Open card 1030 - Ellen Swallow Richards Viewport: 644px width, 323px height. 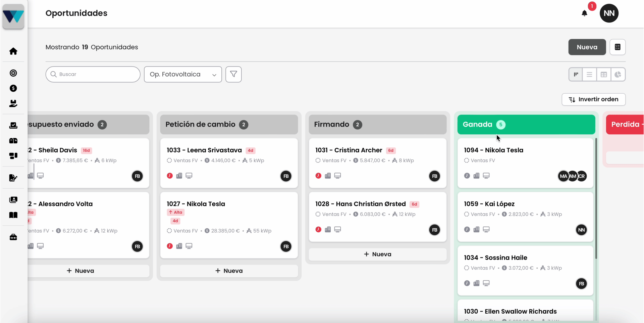pyautogui.click(x=525, y=311)
